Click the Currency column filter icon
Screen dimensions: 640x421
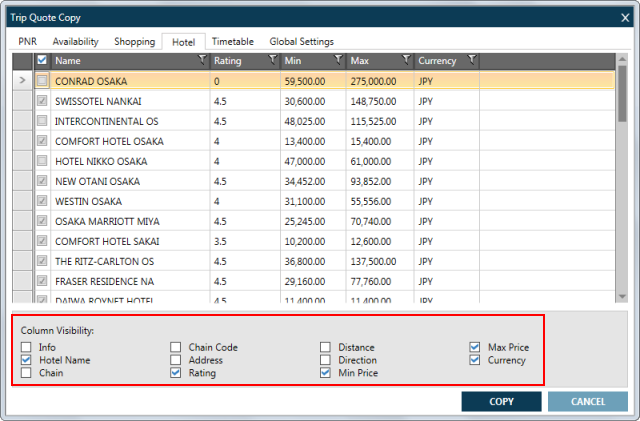[472, 61]
